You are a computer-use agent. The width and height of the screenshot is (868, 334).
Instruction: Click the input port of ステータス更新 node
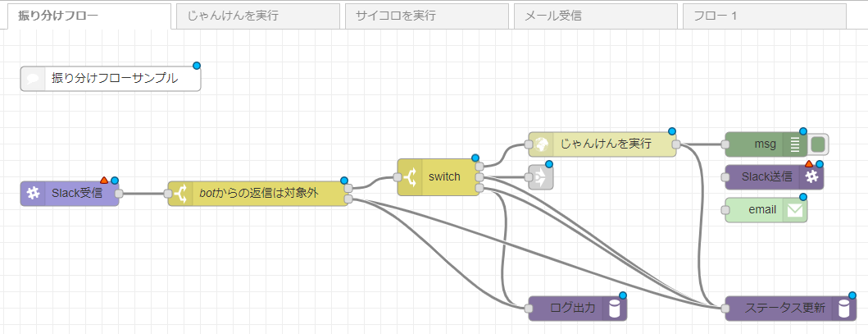pyautogui.click(x=725, y=309)
